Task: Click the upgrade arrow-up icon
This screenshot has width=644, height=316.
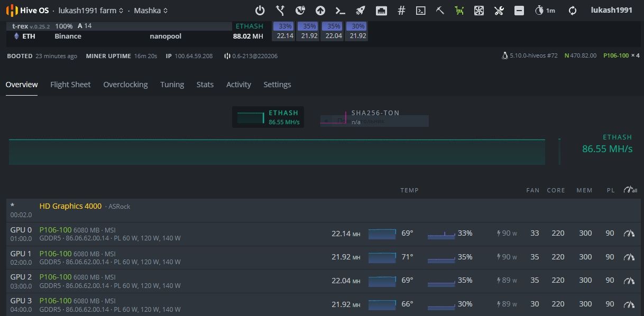Action: pos(320,11)
